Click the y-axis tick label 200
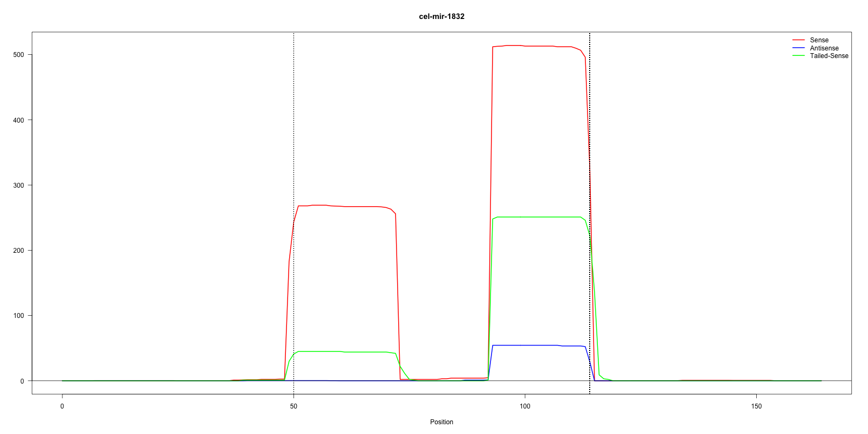Screen dimensions: 868x434 coord(19,251)
